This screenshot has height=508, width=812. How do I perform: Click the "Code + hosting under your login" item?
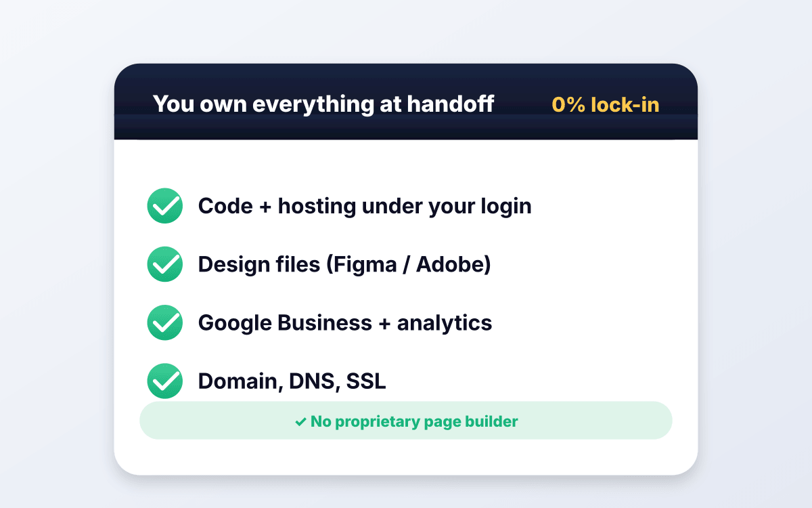(365, 206)
